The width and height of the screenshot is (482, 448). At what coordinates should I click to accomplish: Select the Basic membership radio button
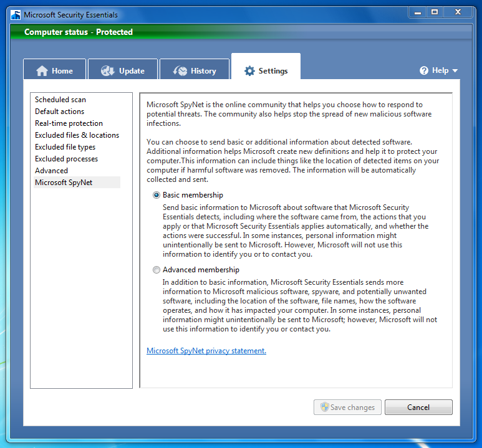[x=157, y=195]
